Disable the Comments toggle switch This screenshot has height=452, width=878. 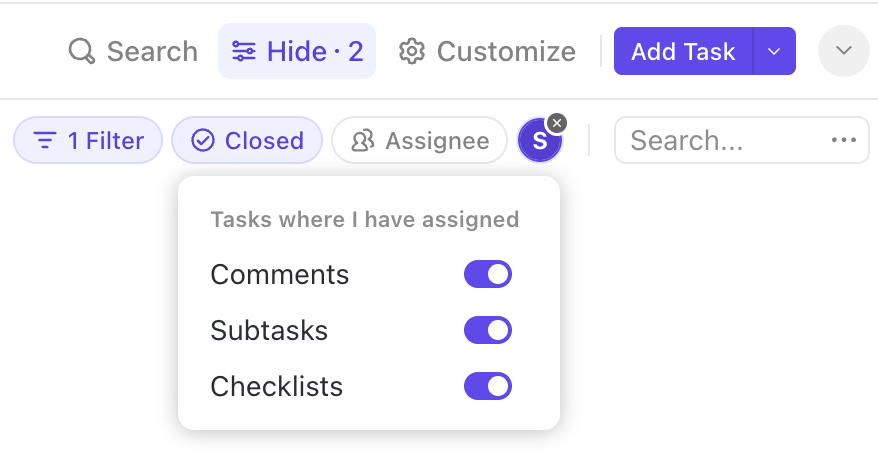click(488, 274)
